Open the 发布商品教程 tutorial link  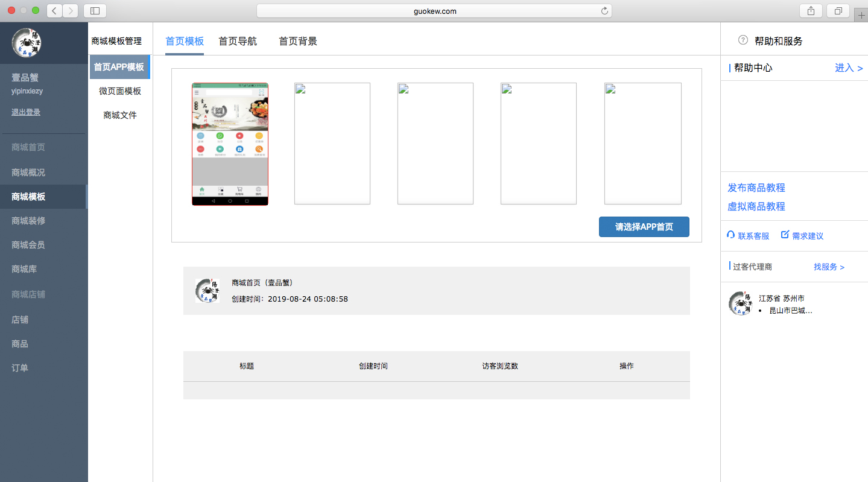pyautogui.click(x=756, y=188)
